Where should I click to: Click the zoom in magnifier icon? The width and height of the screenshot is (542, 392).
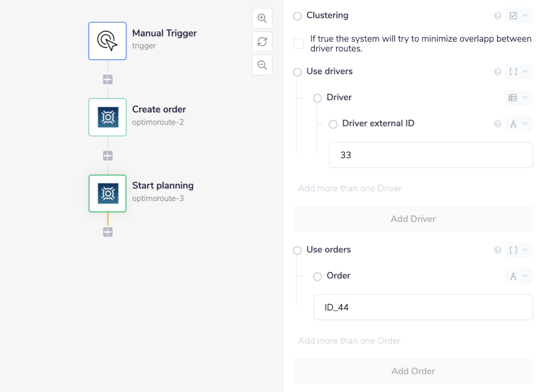tap(262, 18)
